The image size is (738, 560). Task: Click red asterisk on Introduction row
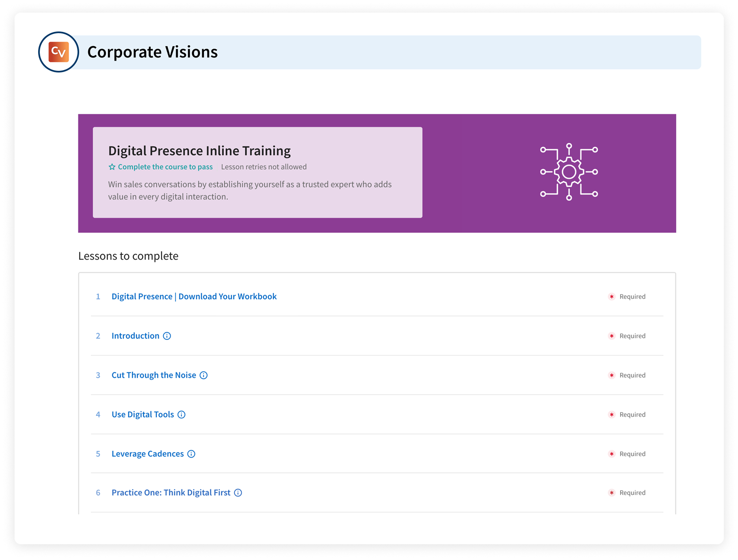(612, 336)
